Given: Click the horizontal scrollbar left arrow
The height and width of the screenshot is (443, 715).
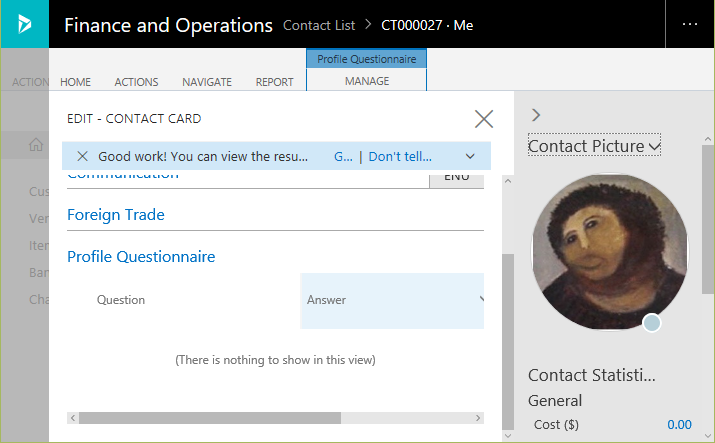Looking at the screenshot, I should [x=73, y=418].
